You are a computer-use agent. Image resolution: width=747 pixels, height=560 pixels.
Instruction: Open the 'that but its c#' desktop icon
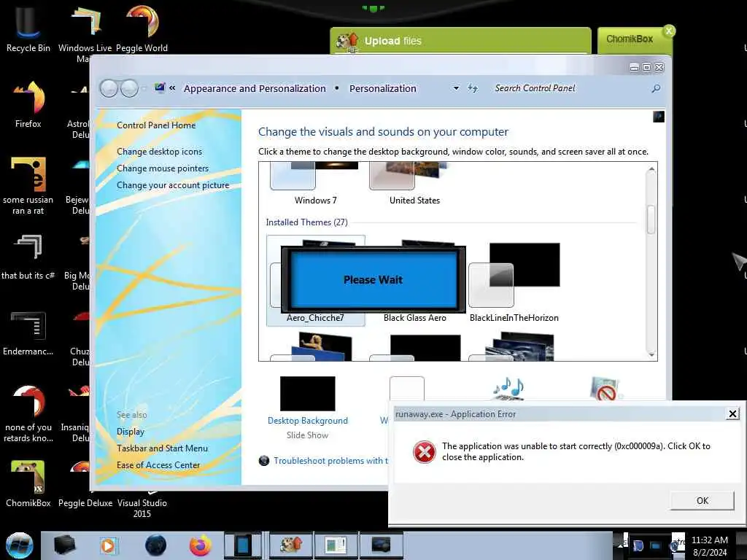[28, 256]
